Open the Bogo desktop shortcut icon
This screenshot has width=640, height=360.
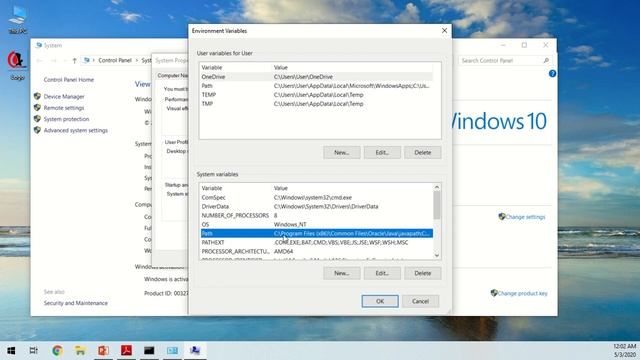point(17,65)
